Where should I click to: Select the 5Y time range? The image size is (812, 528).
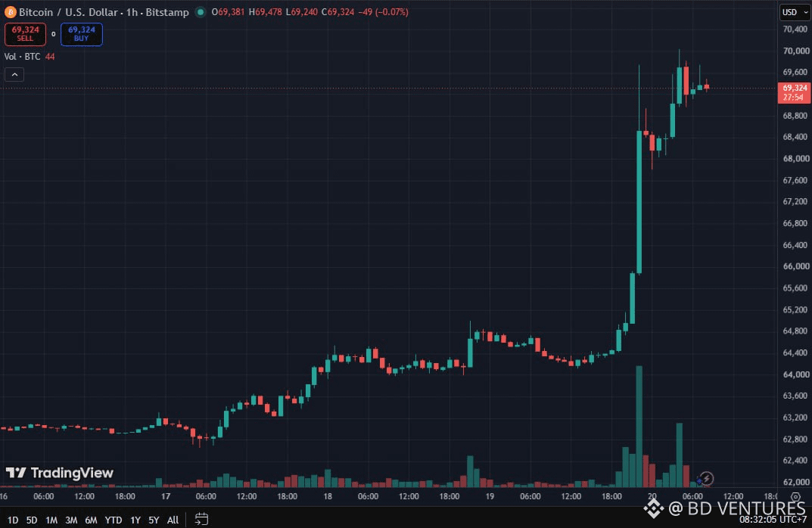coord(154,520)
